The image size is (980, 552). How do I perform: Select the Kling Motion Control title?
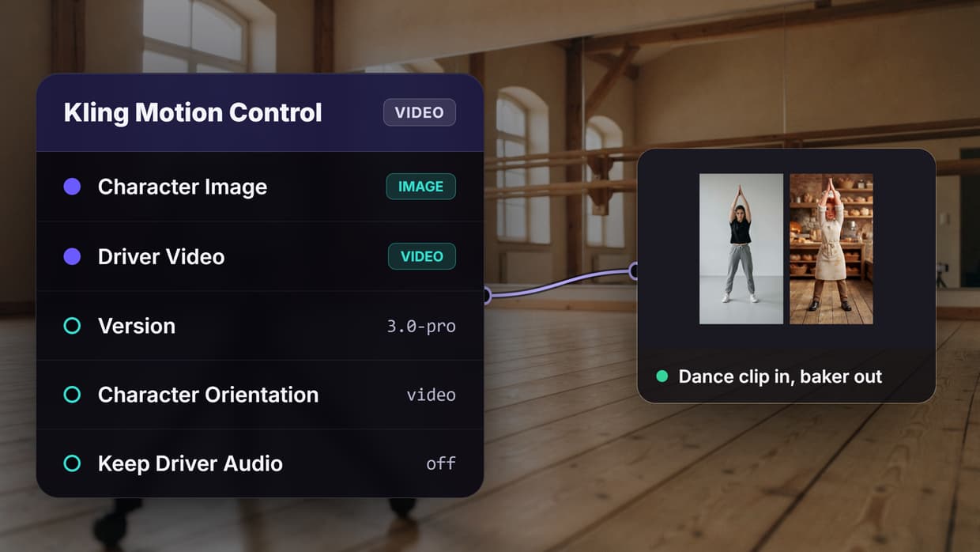(193, 112)
